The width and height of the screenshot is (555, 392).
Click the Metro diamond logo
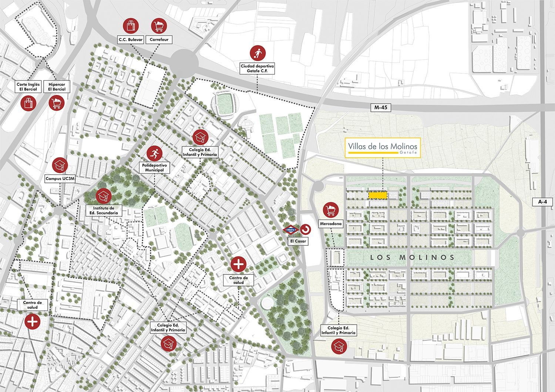click(291, 230)
